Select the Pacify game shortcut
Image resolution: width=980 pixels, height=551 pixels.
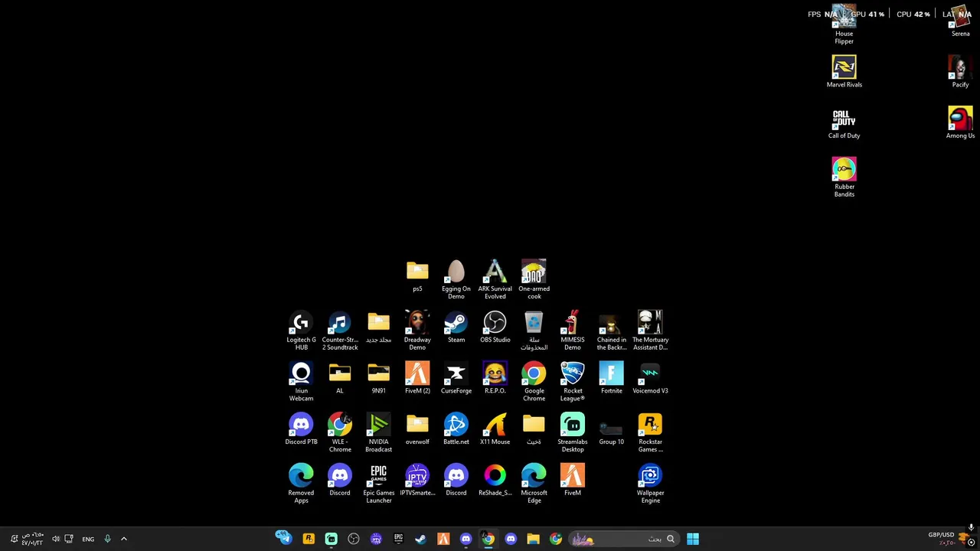point(960,72)
